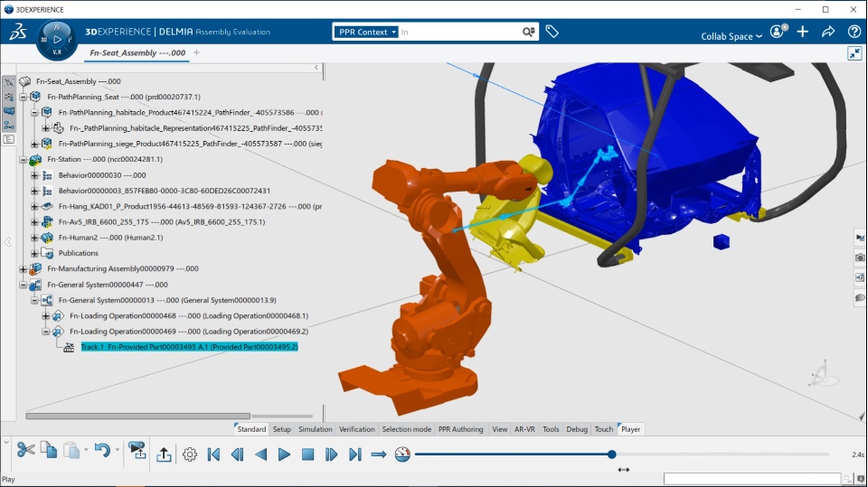Image resolution: width=868 pixels, height=487 pixels.
Task: Open the Debug tab
Action: coord(577,429)
